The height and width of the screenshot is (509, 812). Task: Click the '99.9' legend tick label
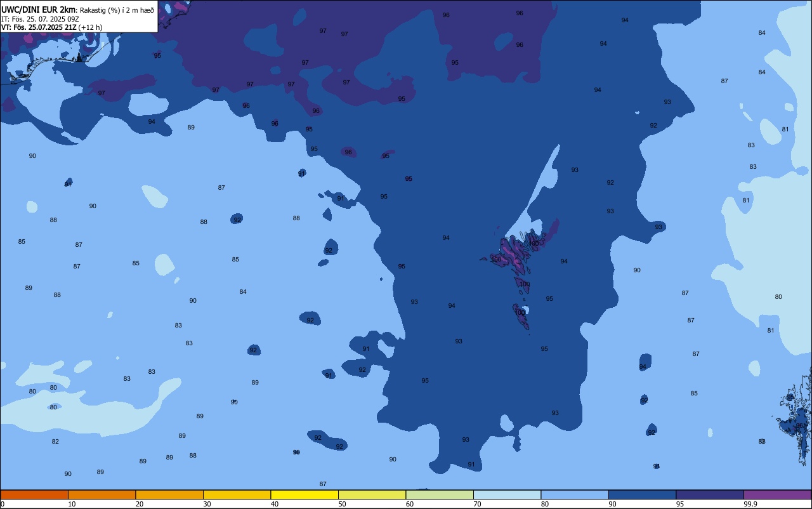tap(750, 504)
